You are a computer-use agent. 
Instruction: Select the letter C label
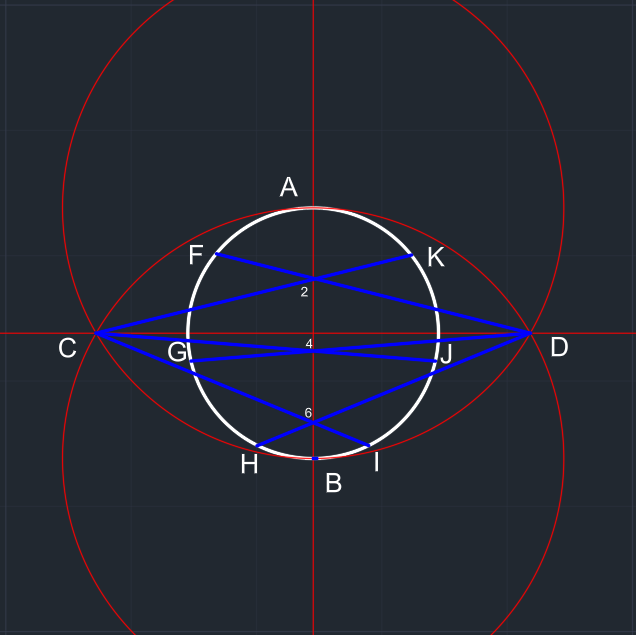tap(67, 348)
